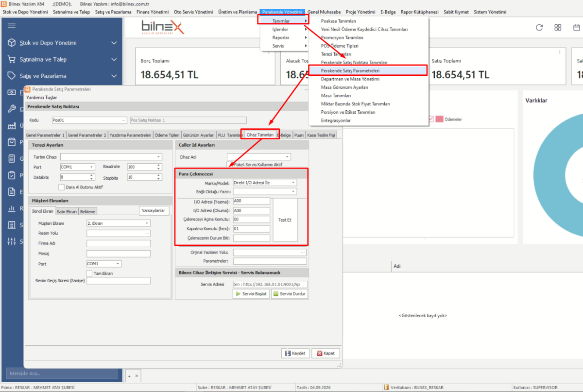This screenshot has height=392, width=583.
Task: Open the Marka/Model dropdown
Action: tap(293, 183)
